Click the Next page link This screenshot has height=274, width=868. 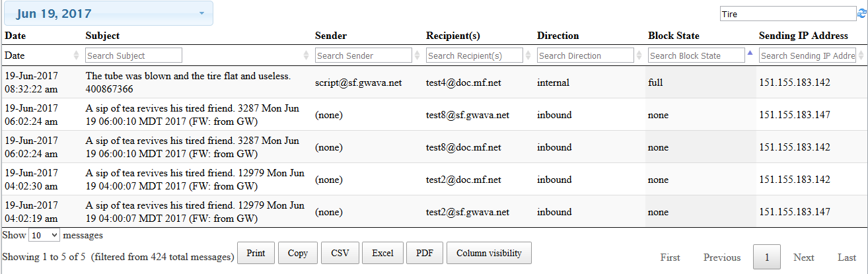tap(803, 257)
